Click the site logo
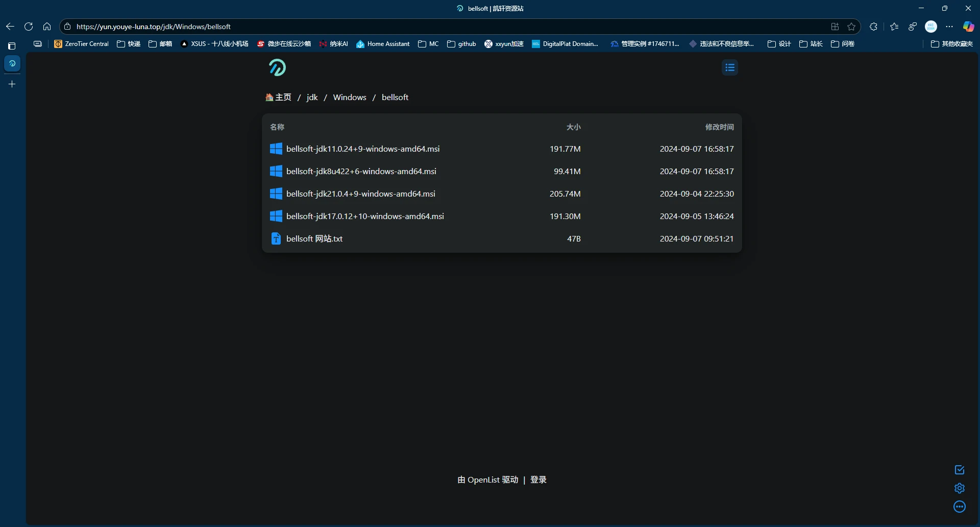 (277, 67)
